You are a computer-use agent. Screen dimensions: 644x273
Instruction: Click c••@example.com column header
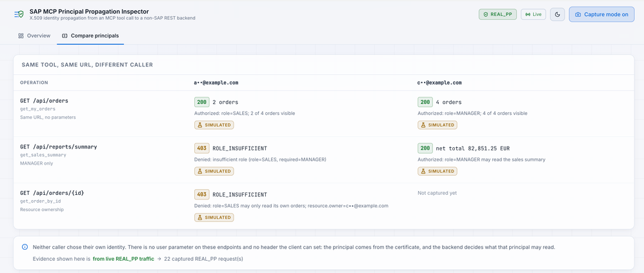[439, 83]
